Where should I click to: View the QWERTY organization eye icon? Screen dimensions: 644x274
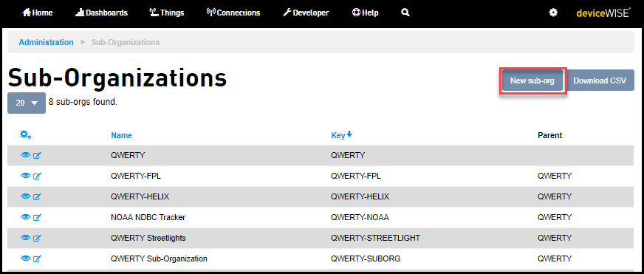coord(25,155)
